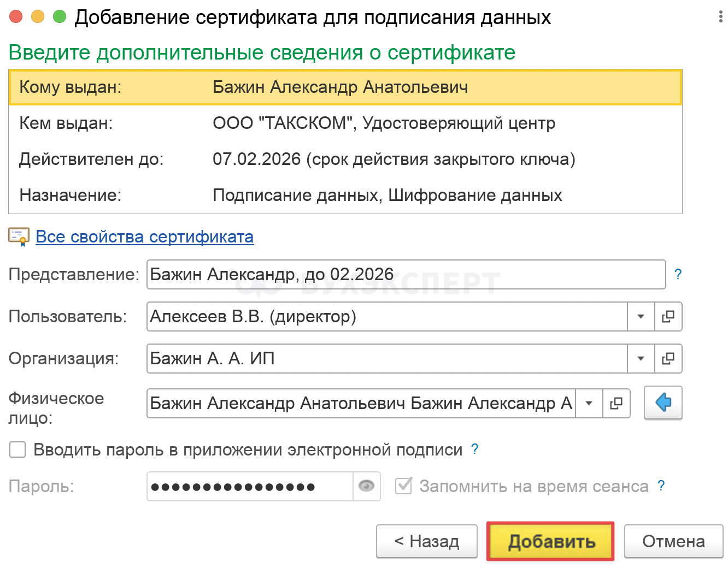Open the Организация field's linked record icon
This screenshot has width=728, height=568.
tap(668, 359)
